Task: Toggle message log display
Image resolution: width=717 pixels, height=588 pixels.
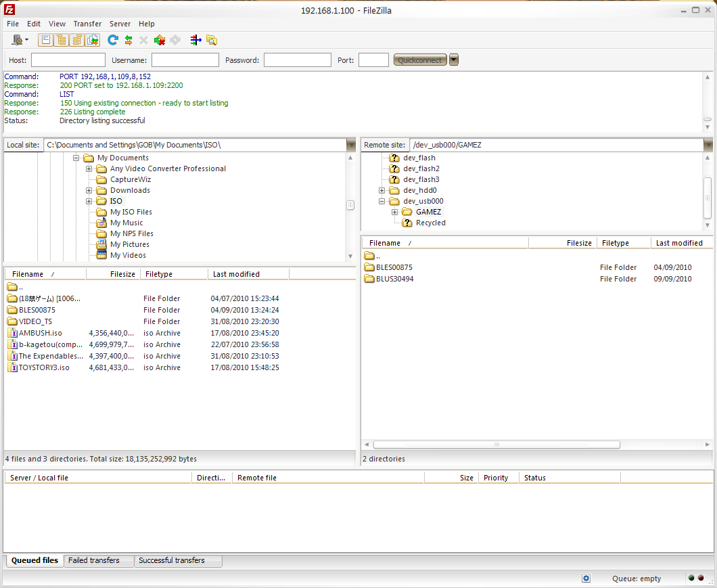Action: click(x=46, y=41)
